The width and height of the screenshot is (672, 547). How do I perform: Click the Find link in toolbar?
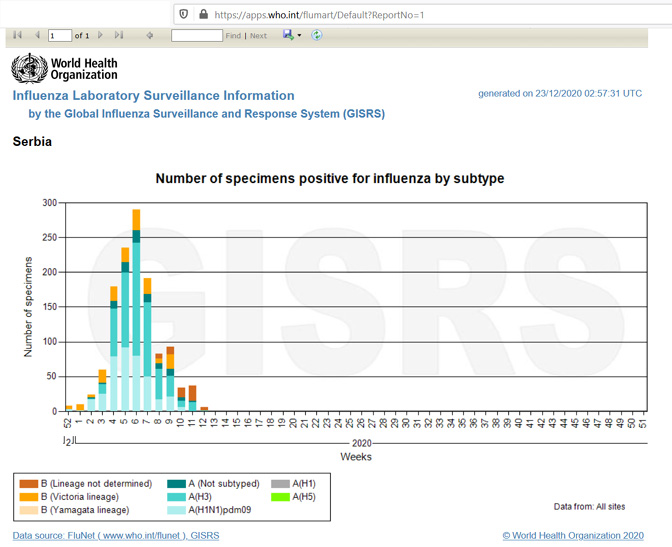click(x=233, y=36)
